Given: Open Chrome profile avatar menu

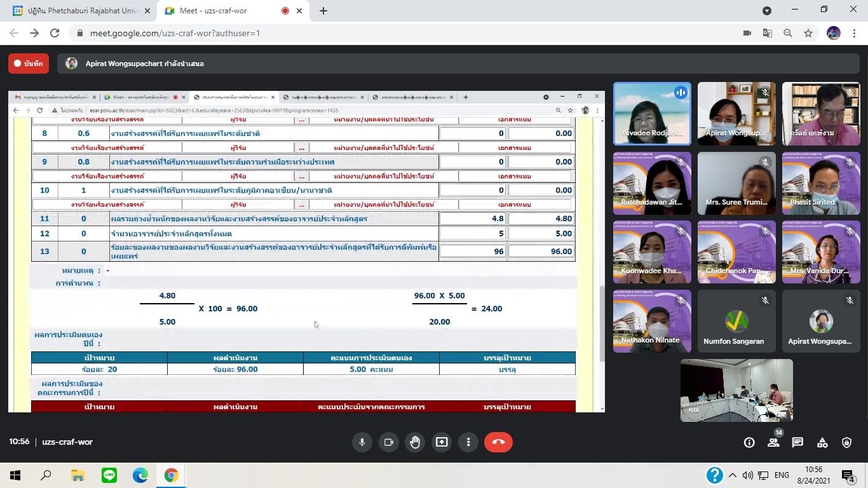Looking at the screenshot, I should pyautogui.click(x=834, y=33).
